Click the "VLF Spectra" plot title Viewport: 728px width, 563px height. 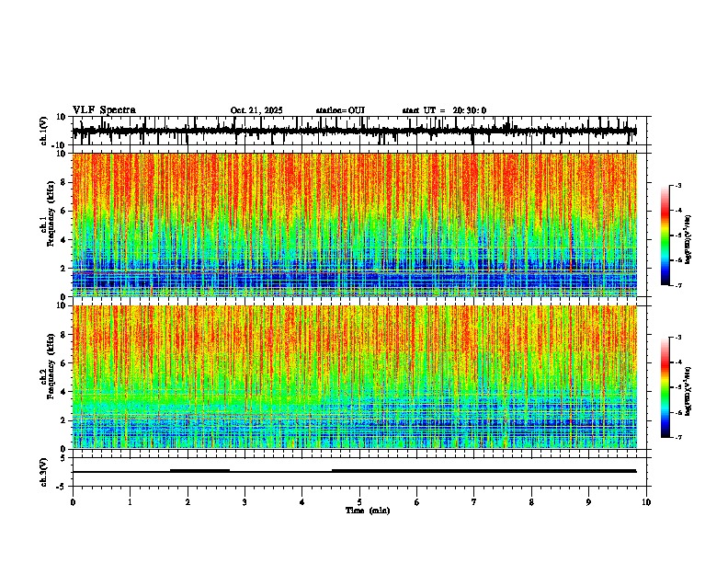coord(104,110)
